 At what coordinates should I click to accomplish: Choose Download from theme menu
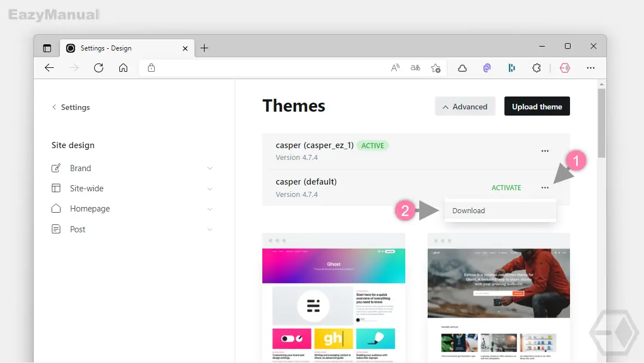coord(501,210)
